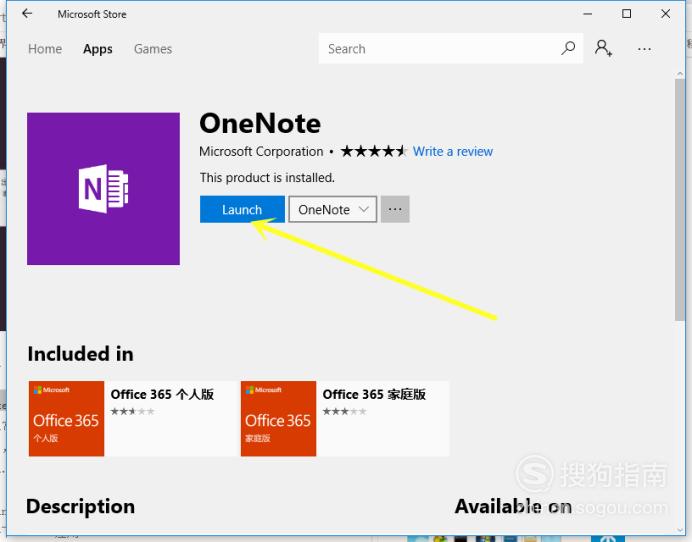Go back with the arrow icon
The height and width of the screenshot is (542, 692).
point(27,14)
